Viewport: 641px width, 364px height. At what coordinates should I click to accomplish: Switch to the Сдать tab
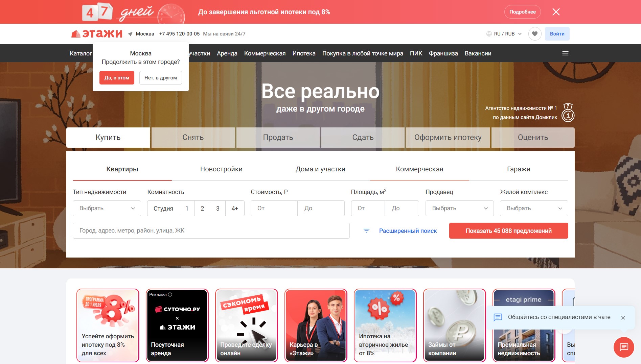(x=363, y=138)
